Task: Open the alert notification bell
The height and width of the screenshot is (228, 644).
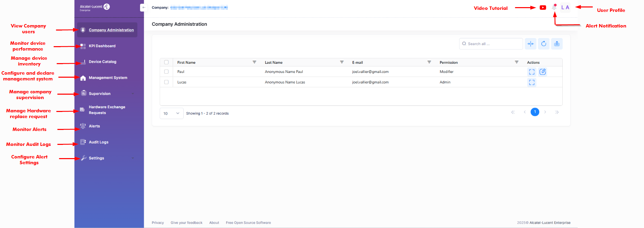Action: [x=554, y=7]
